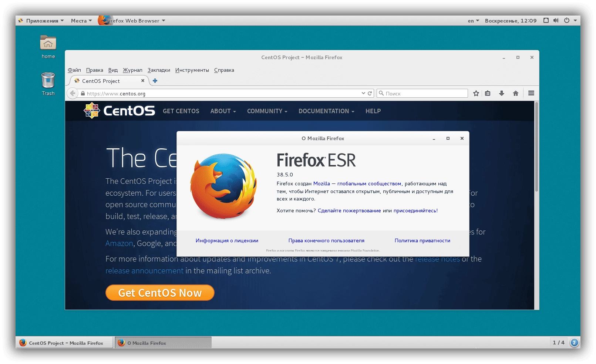Expand the DOCUMENTATION dropdown on CentOS site
The width and height of the screenshot is (596, 364).
pyautogui.click(x=326, y=111)
